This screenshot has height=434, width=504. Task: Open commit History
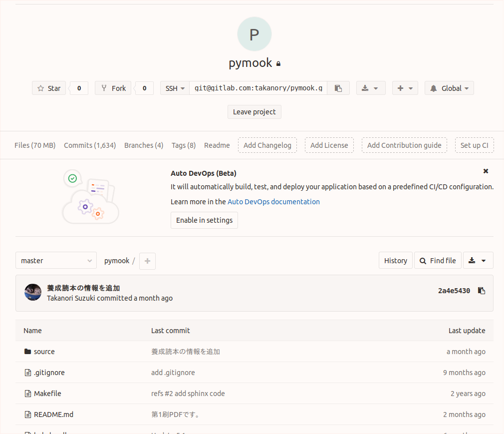coord(395,261)
